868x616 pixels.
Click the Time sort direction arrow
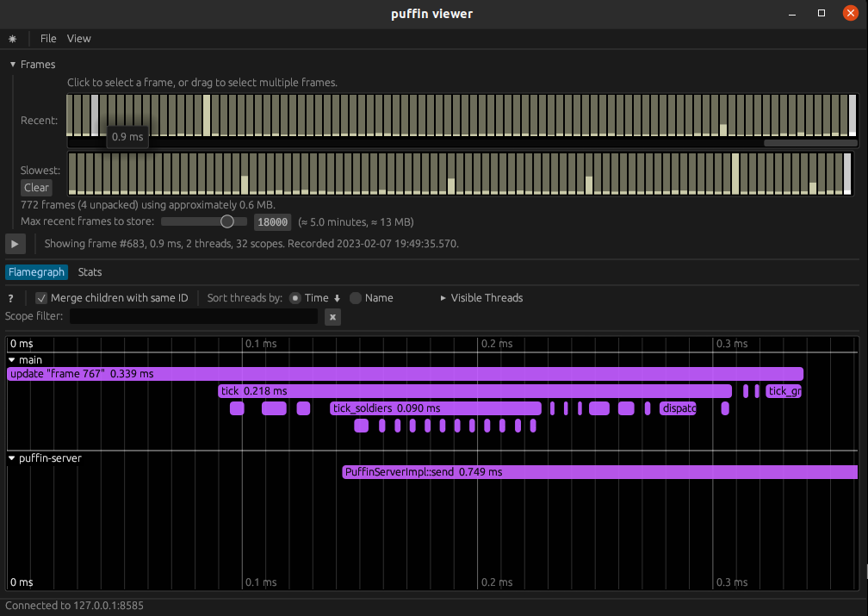337,298
